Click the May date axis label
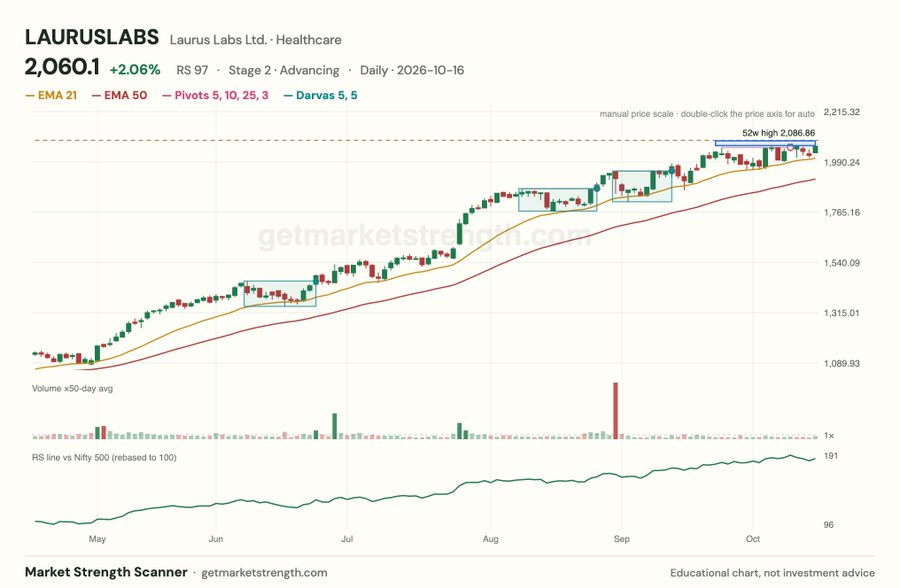Image resolution: width=900 pixels, height=588 pixels. [97, 539]
